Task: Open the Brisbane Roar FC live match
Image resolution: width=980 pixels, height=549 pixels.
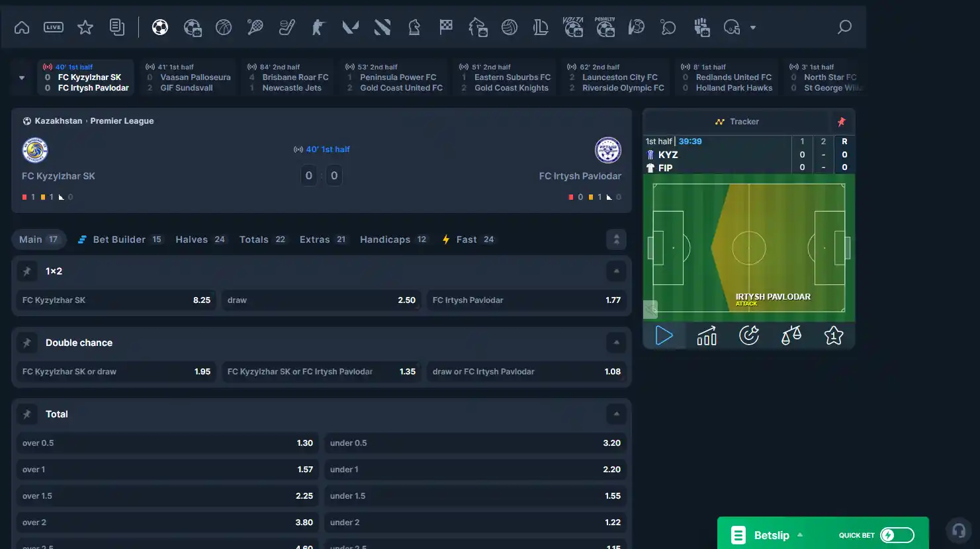Action: point(289,77)
